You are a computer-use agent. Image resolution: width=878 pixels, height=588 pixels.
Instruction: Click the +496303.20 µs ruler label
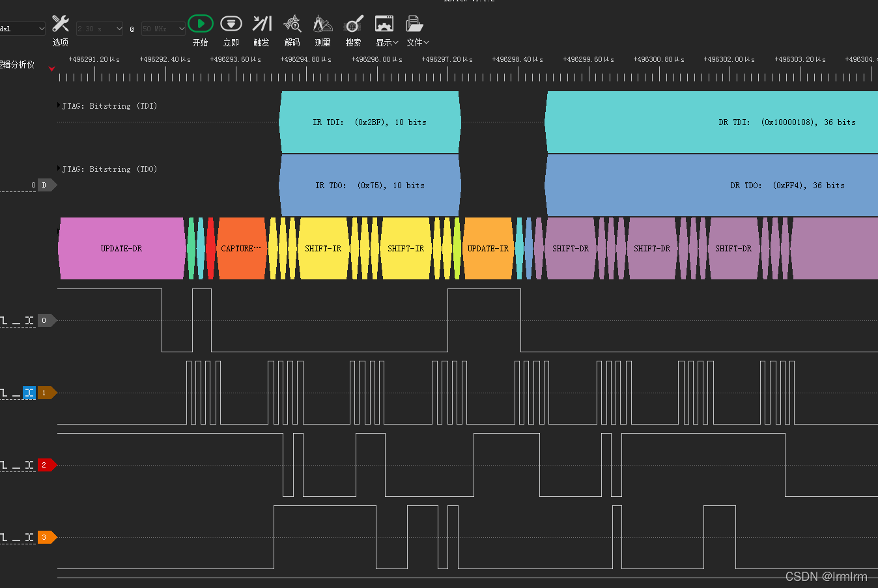point(800,59)
